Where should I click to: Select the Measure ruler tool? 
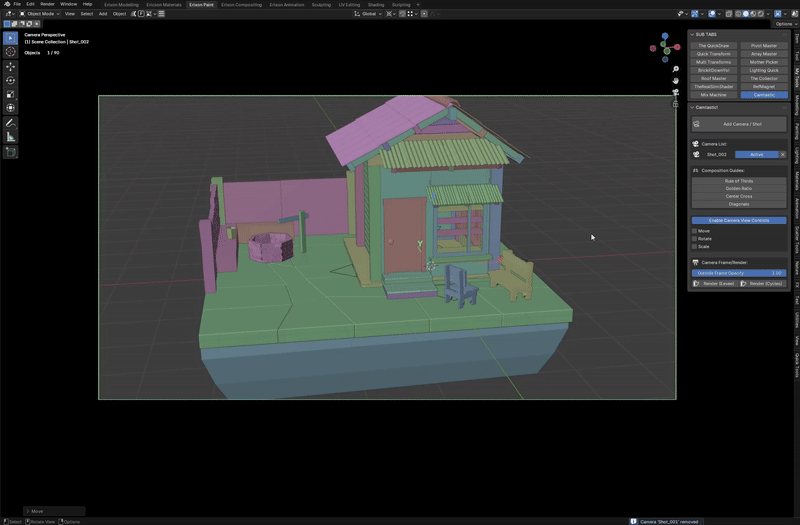[10, 137]
